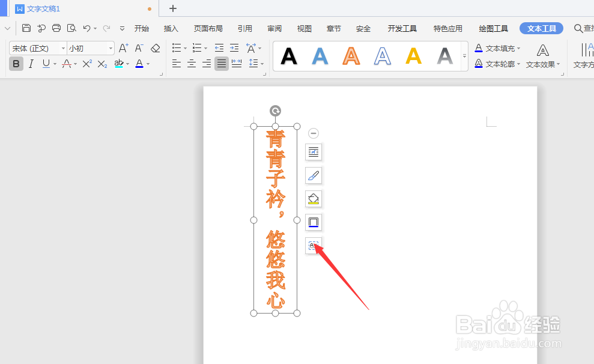Click the brush outline icon near the textbox
This screenshot has height=364, width=594.
pyautogui.click(x=313, y=175)
